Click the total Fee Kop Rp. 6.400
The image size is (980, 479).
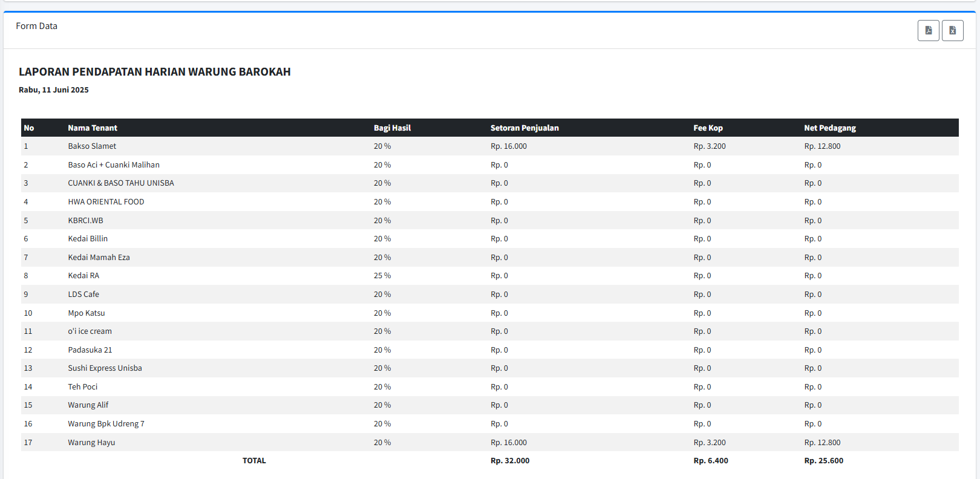click(x=711, y=461)
